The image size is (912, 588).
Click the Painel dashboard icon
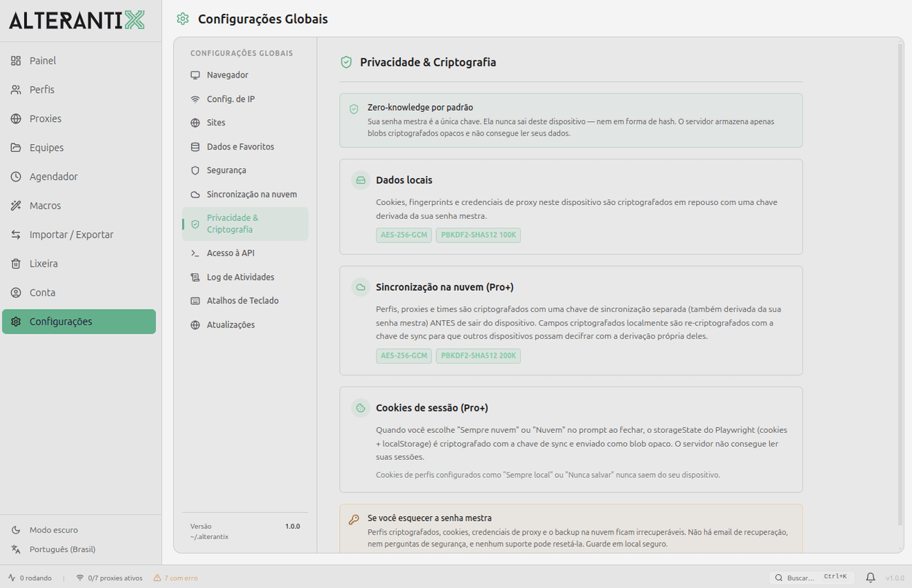coord(16,61)
